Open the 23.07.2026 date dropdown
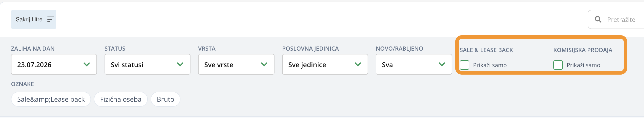The image size is (644, 118). pos(54,64)
